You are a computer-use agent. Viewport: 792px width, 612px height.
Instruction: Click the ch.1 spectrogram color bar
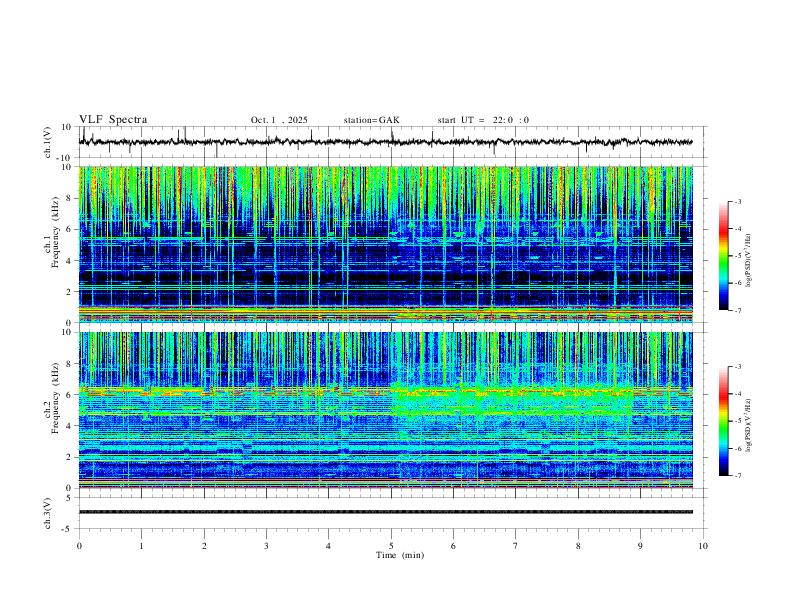724,256
